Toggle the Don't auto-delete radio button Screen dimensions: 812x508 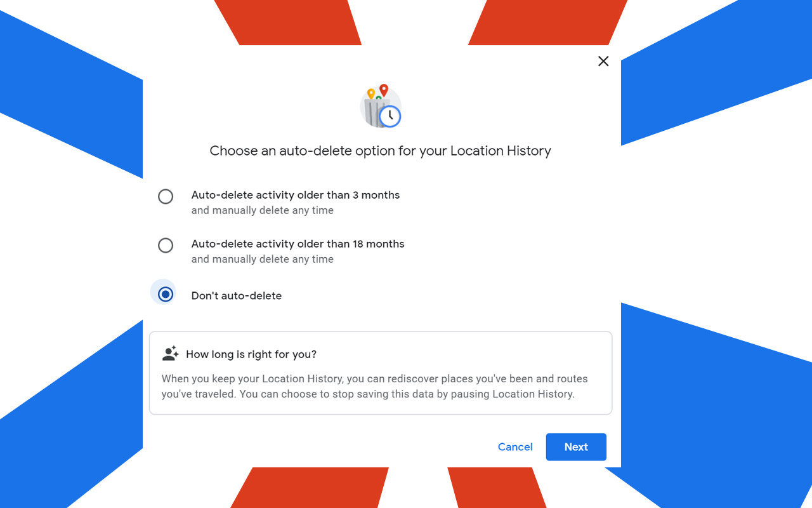(x=166, y=294)
